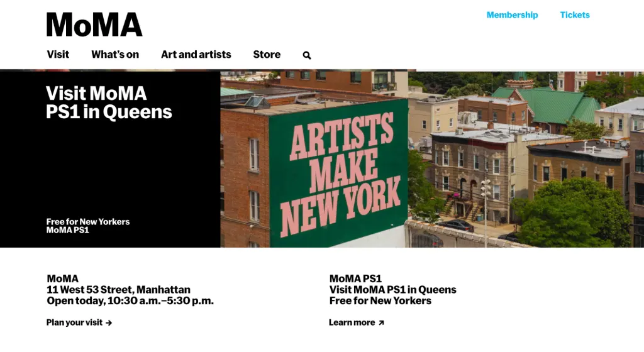Open the Art and artists menu
Image resolution: width=644 pixels, height=352 pixels.
coord(196,55)
